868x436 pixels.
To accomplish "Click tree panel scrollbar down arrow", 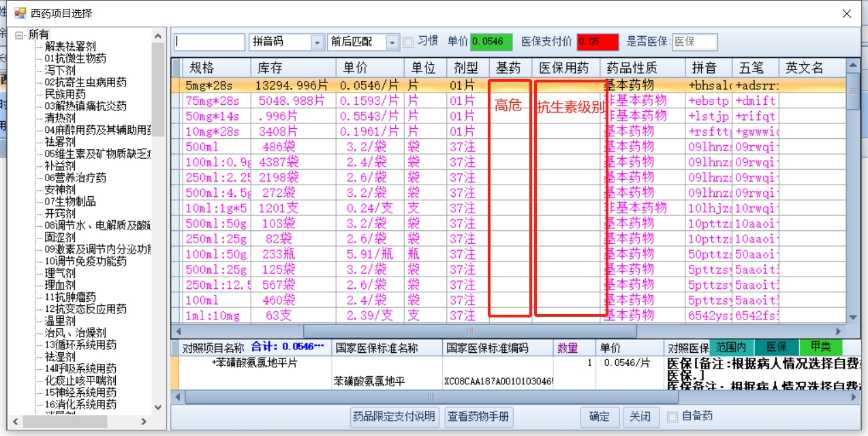I will pos(158,407).
